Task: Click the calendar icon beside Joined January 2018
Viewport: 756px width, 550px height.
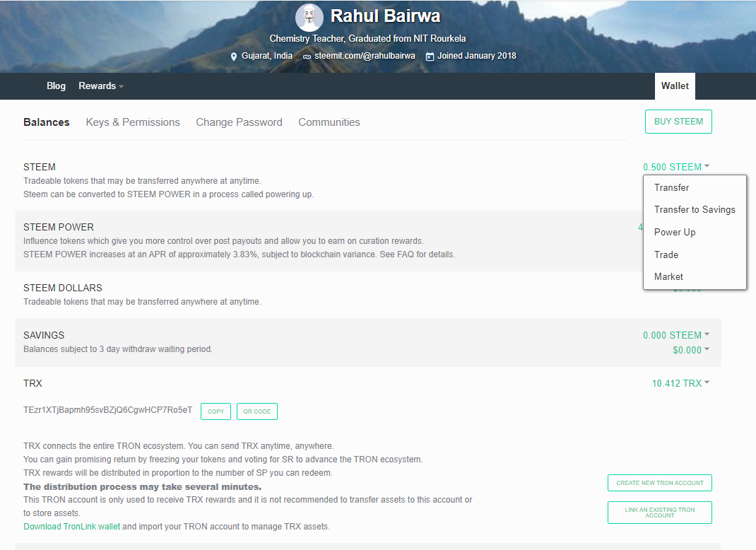Action: 430,57
